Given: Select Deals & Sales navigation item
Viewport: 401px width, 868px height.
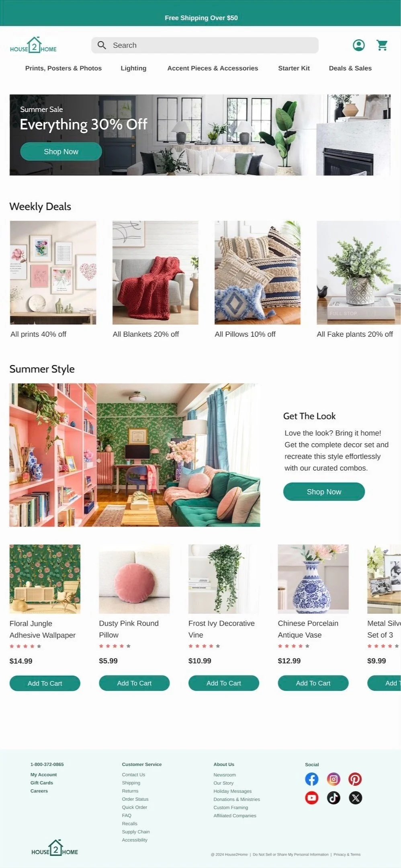Looking at the screenshot, I should [350, 68].
